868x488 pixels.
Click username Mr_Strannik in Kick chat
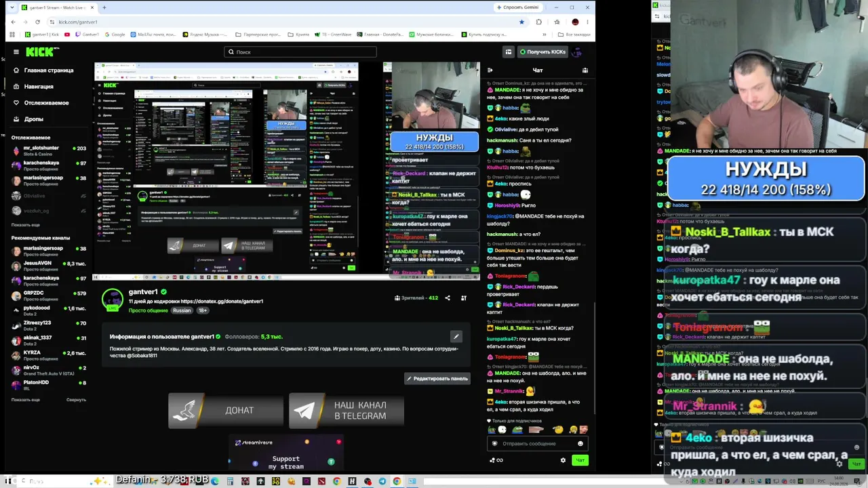(x=509, y=392)
